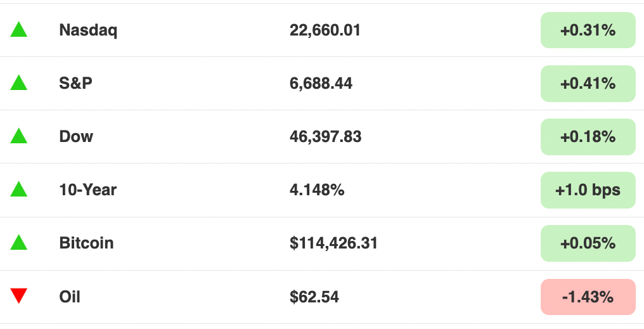Viewport: 644px width, 329px height.
Task: Click the red down arrow beside Oil
Action: [x=19, y=296]
